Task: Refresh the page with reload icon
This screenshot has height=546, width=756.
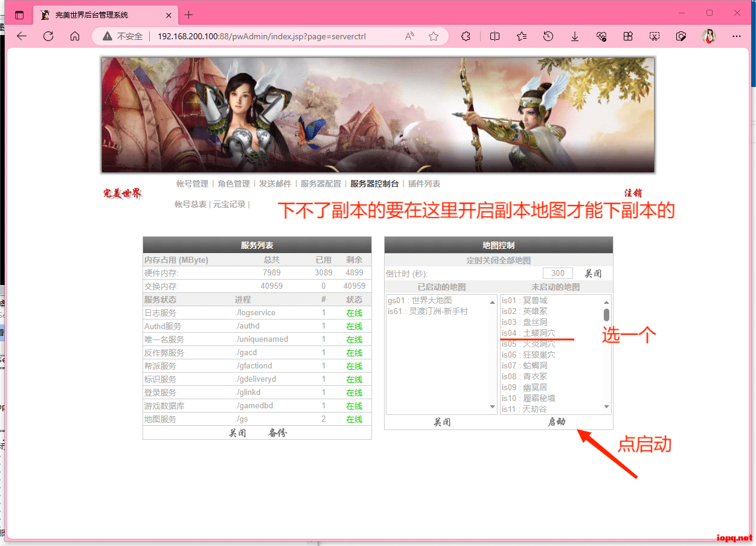Action: 48,36
